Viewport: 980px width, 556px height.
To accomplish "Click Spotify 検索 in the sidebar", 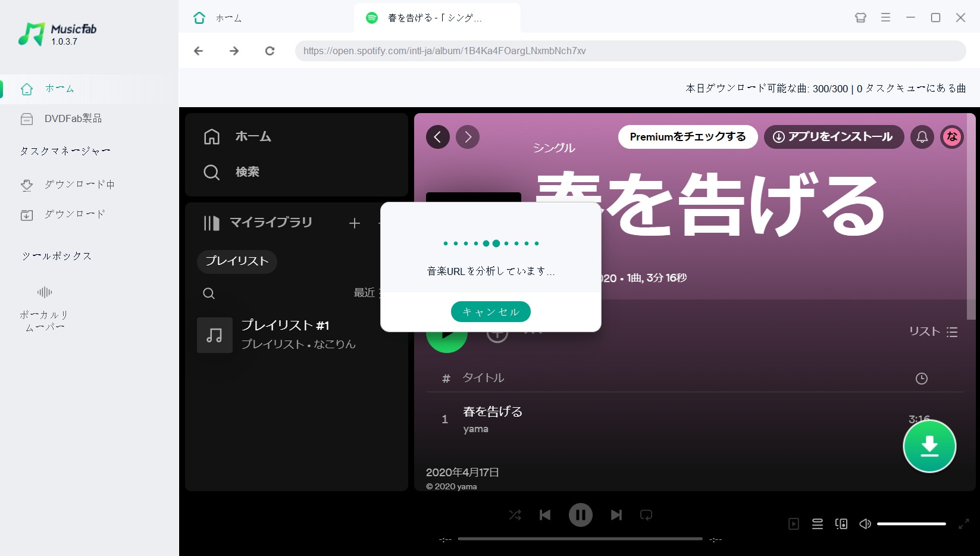I will (x=231, y=172).
